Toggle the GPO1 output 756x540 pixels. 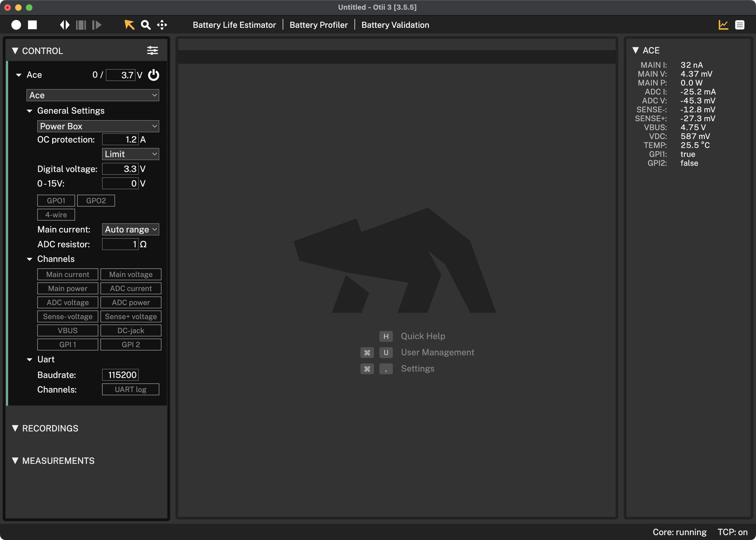click(56, 201)
